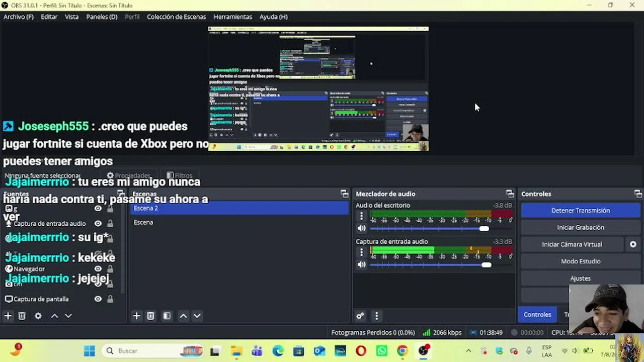644x362 pixels.
Task: Move source down in Fuentes list
Action: point(68,316)
